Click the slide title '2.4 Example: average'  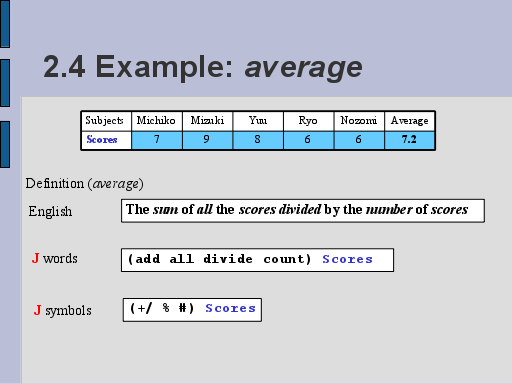tap(203, 67)
